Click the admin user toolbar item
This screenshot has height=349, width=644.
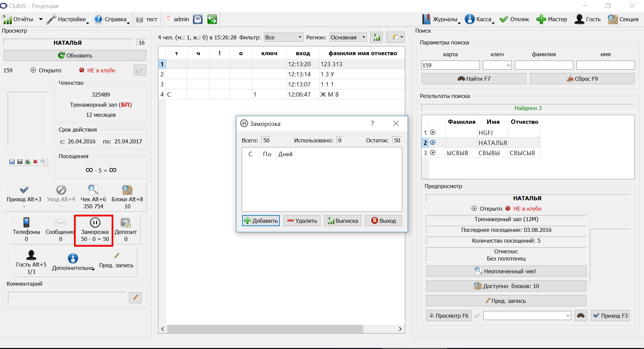coord(178,20)
